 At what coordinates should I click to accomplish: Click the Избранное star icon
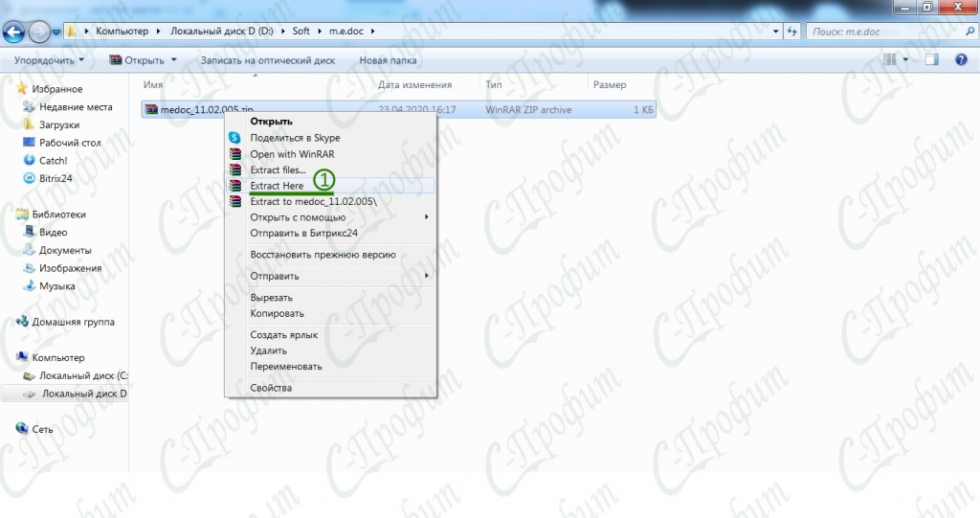(22, 88)
